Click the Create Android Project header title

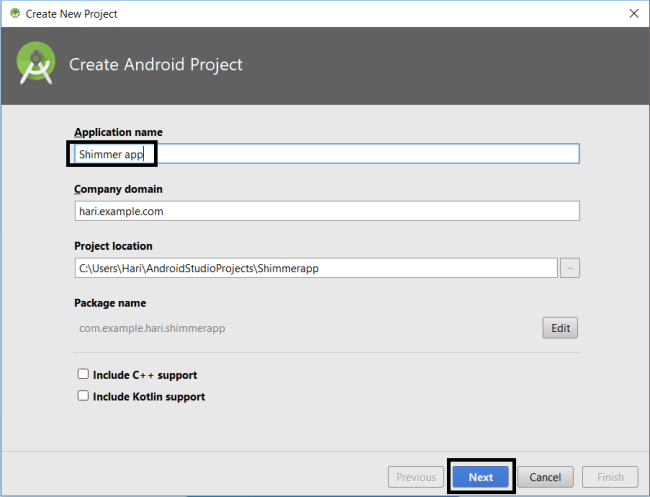[x=155, y=65]
